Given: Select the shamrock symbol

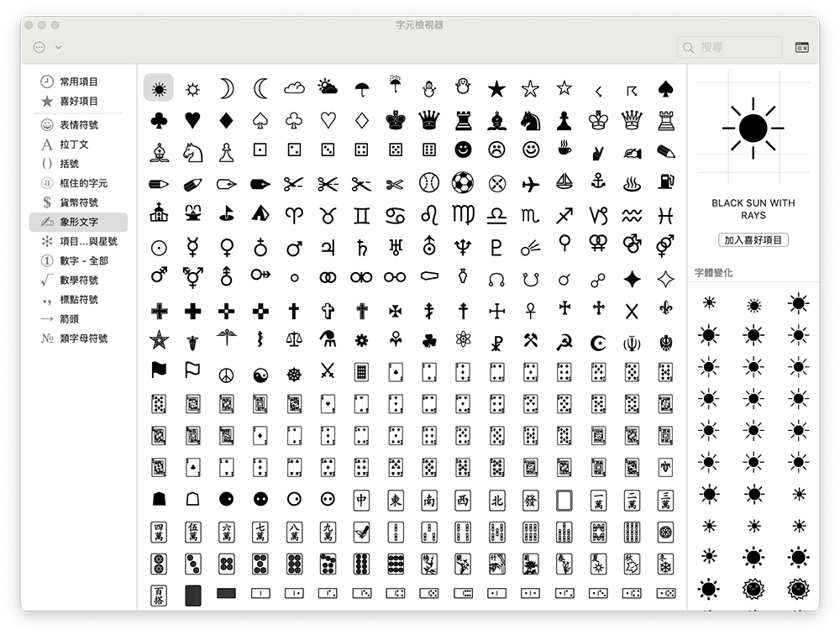Looking at the screenshot, I should 429,341.
